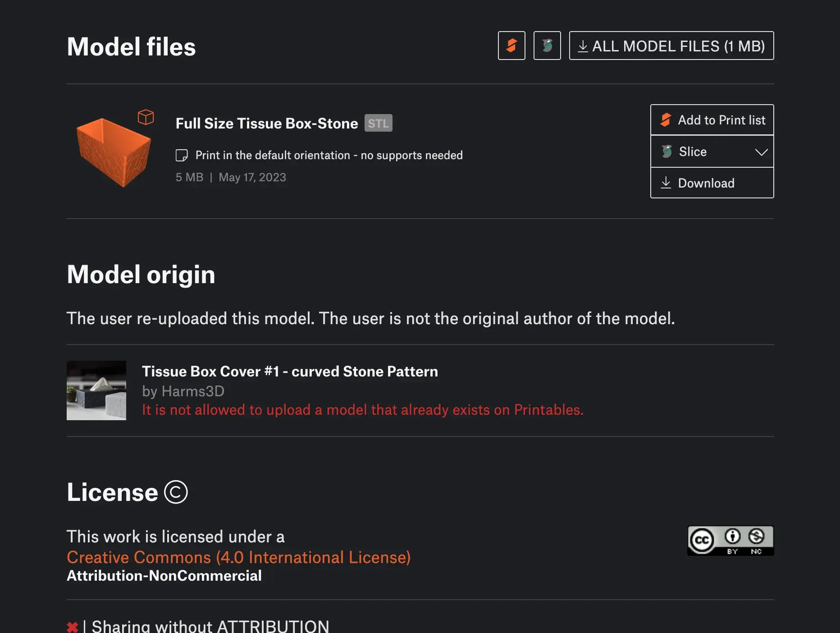The image size is (840, 633).
Task: Open the original Tissue Box Cover thumbnail
Action: pyautogui.click(x=96, y=390)
